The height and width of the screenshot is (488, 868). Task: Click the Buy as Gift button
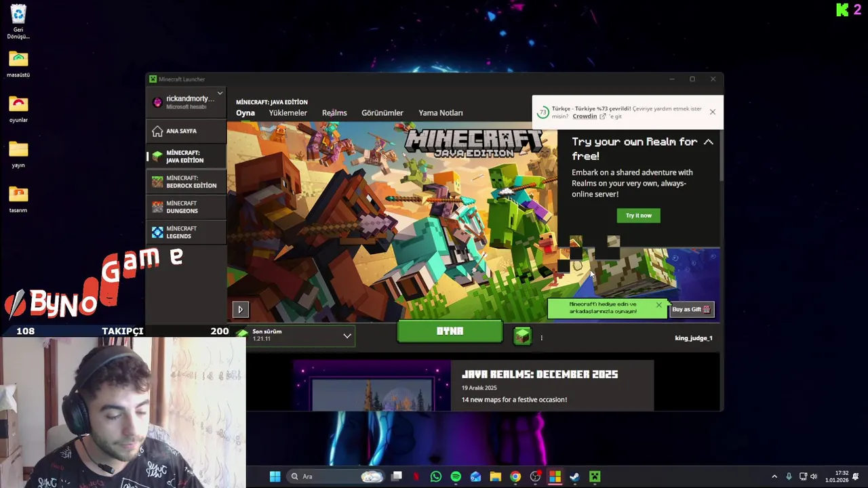pyautogui.click(x=691, y=309)
